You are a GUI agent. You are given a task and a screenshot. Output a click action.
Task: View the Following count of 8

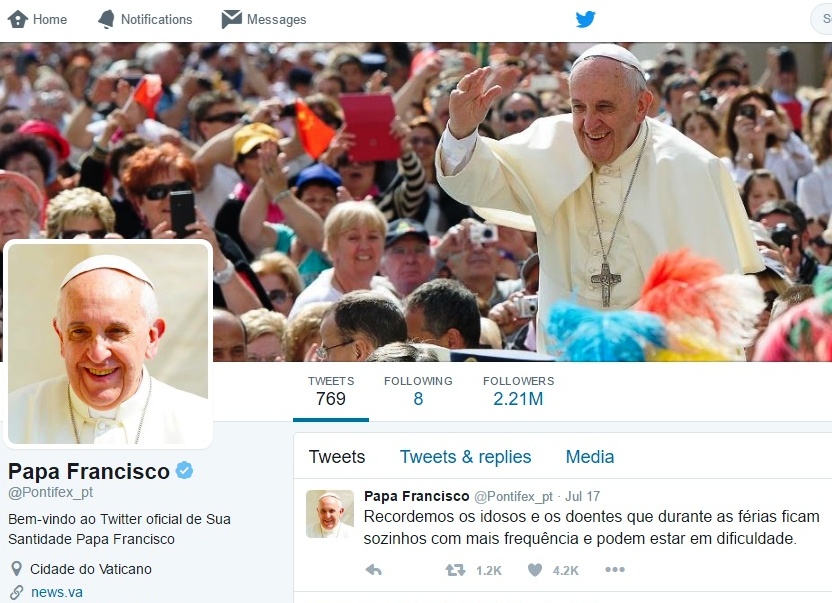point(418,391)
